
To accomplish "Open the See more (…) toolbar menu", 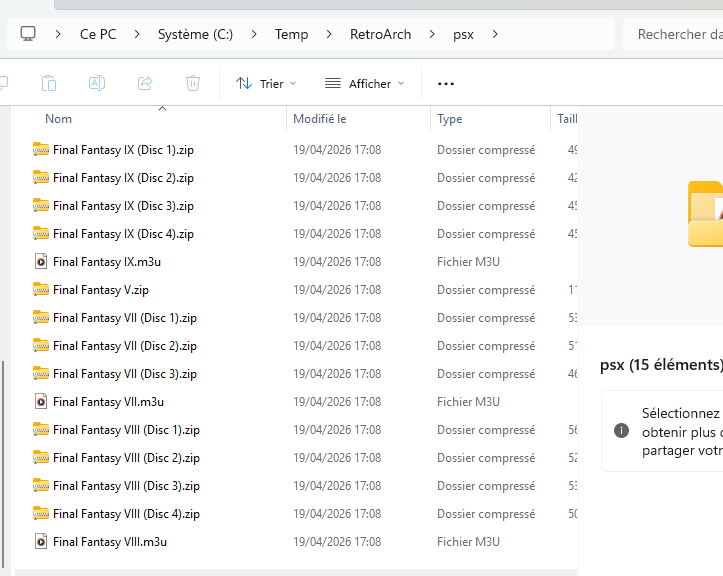I will [446, 83].
